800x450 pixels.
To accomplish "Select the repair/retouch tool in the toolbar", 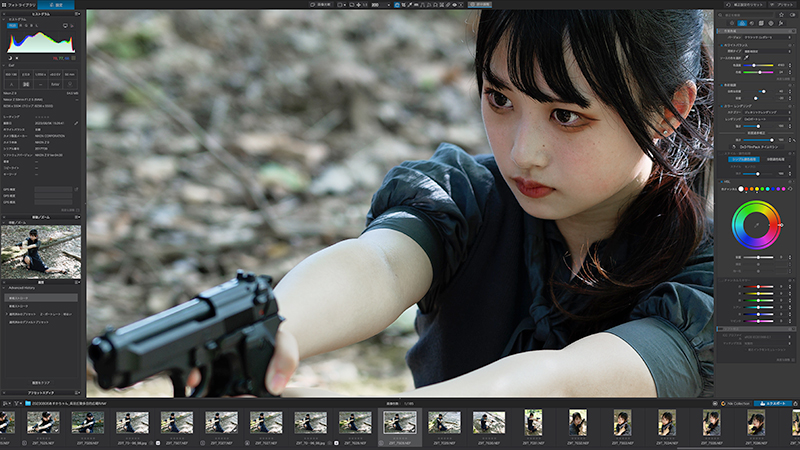I will point(448,5).
